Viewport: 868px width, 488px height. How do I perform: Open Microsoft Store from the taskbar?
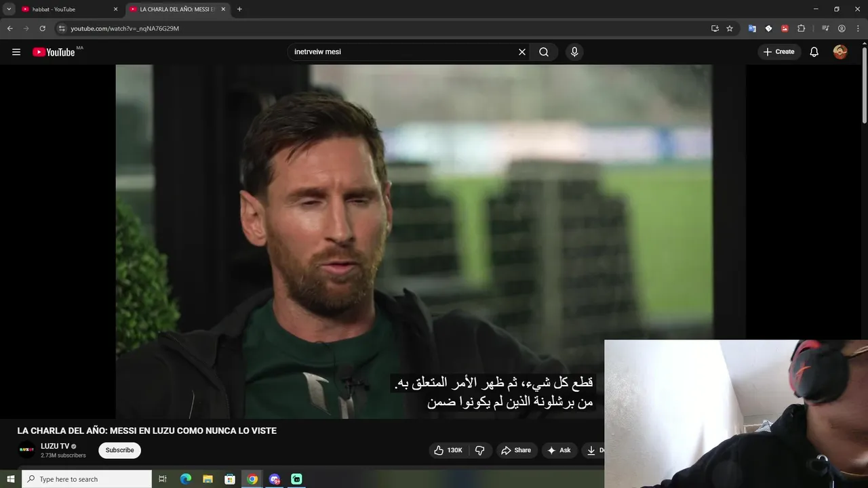pyautogui.click(x=230, y=479)
